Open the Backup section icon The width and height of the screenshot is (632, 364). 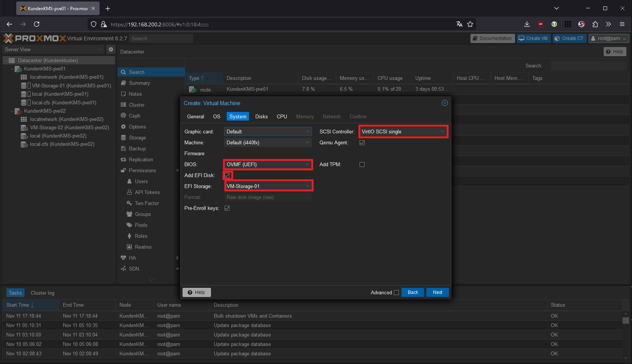[x=123, y=148]
